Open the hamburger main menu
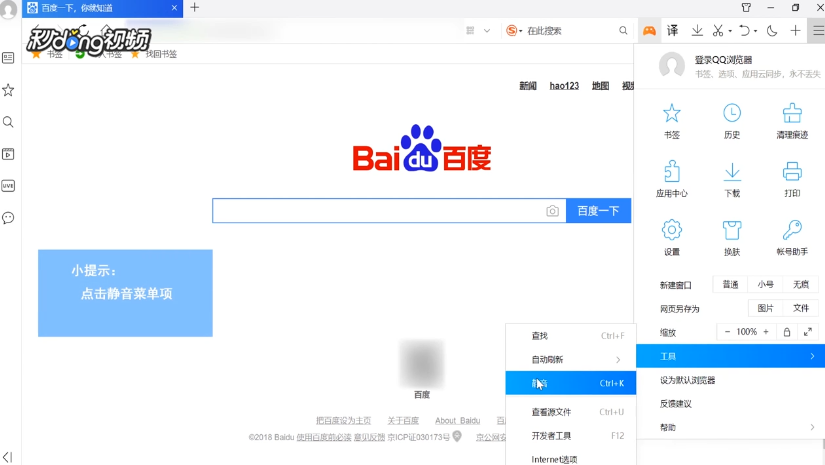Image resolution: width=825 pixels, height=465 pixels. point(818,31)
